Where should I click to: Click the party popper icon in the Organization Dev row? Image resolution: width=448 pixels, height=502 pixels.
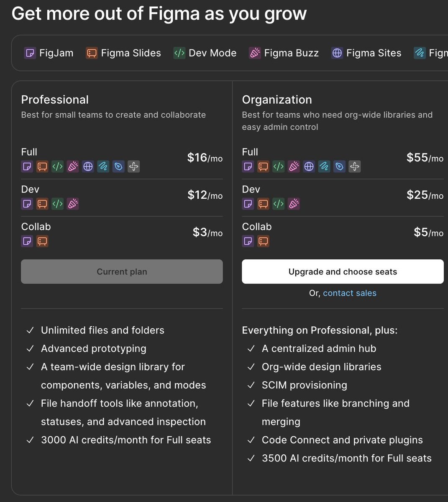tap(294, 204)
